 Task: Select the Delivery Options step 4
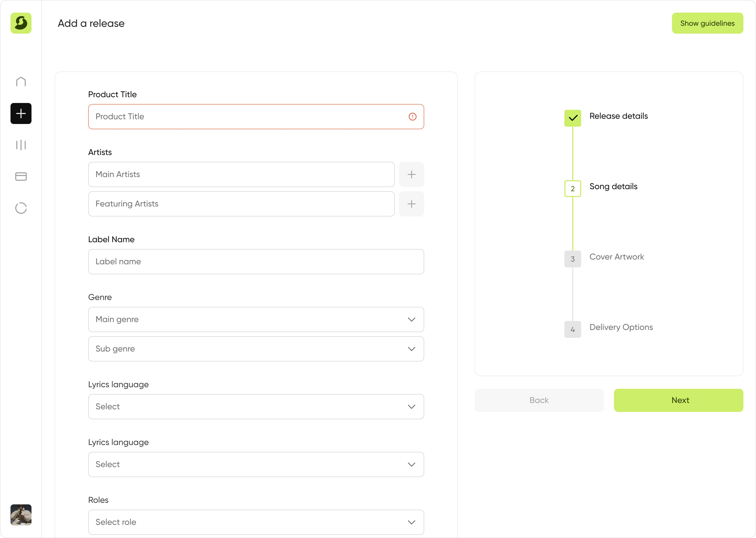[x=573, y=329]
